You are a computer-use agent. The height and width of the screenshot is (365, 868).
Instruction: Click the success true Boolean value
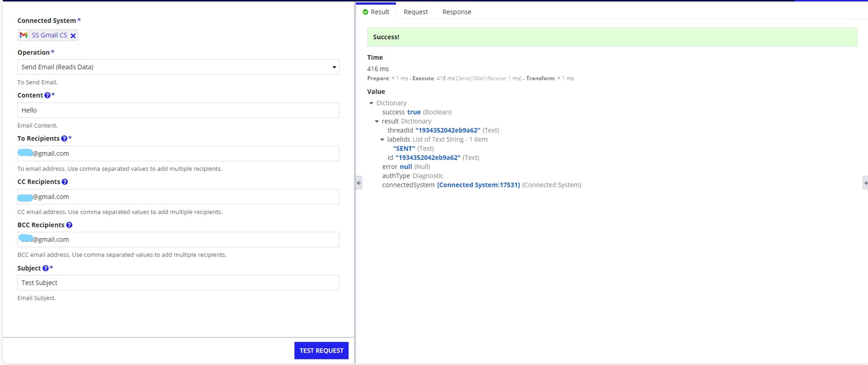(414, 112)
